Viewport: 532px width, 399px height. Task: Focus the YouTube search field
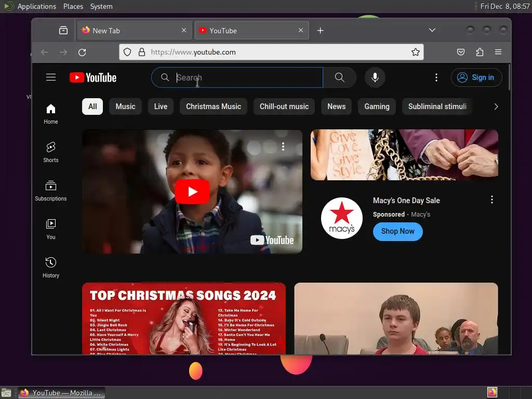tap(237, 77)
